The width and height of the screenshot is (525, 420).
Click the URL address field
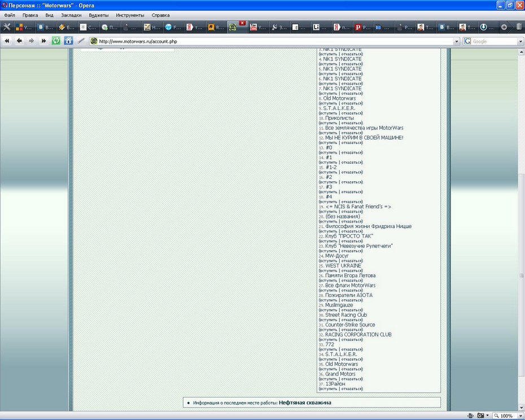click(x=274, y=41)
